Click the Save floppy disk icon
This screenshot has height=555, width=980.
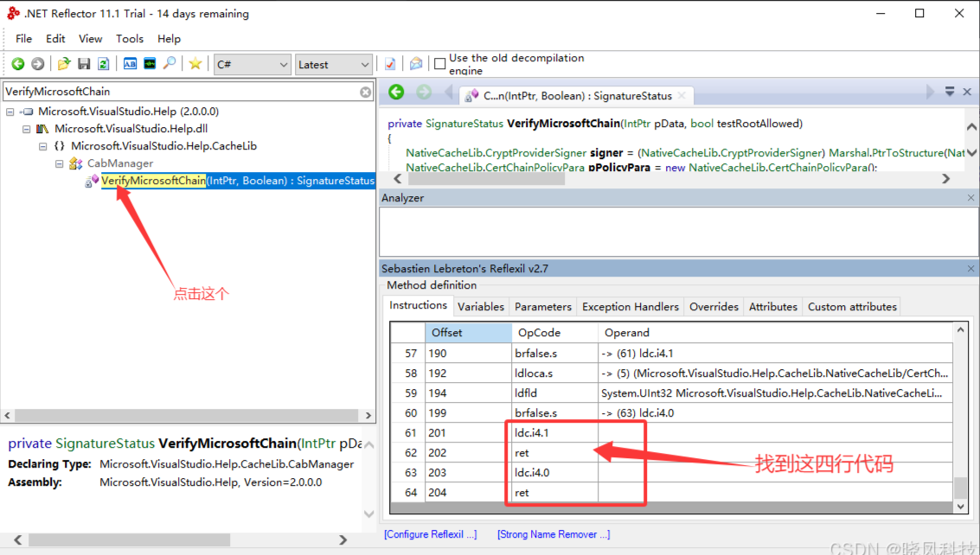coord(84,64)
